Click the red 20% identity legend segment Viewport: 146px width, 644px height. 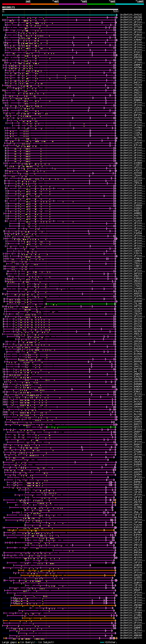[x=16, y=4]
